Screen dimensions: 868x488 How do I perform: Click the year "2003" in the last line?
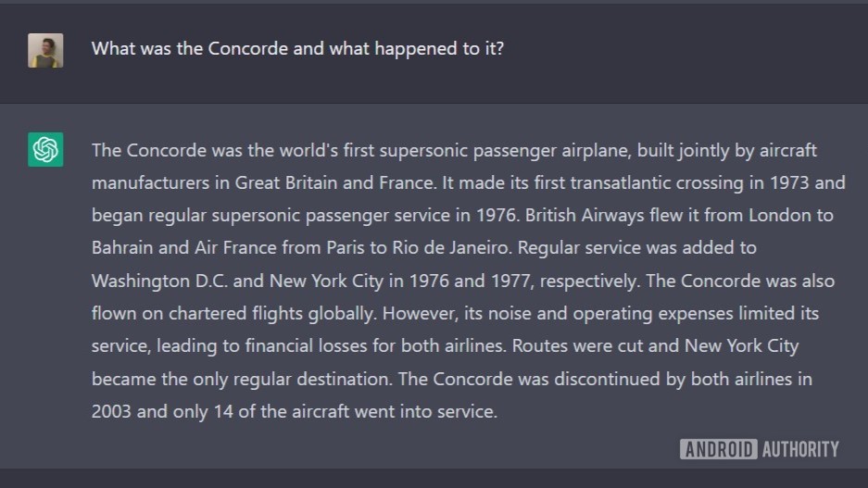tap(111, 411)
